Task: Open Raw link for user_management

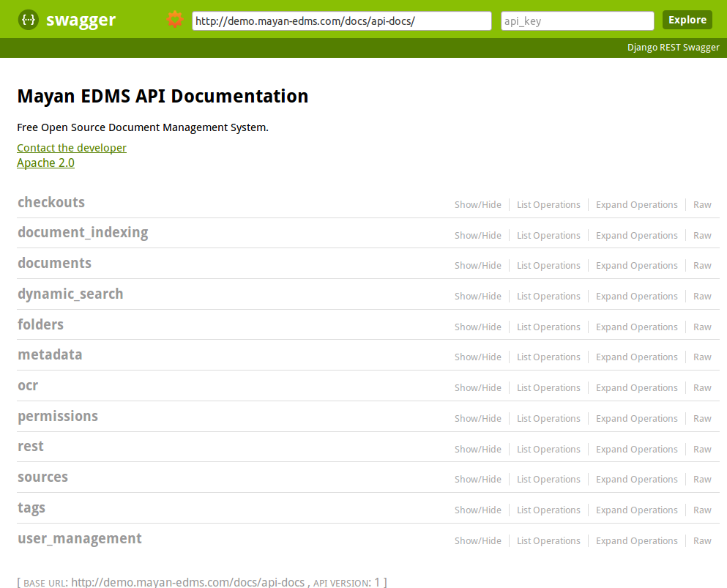Action: [x=702, y=541]
